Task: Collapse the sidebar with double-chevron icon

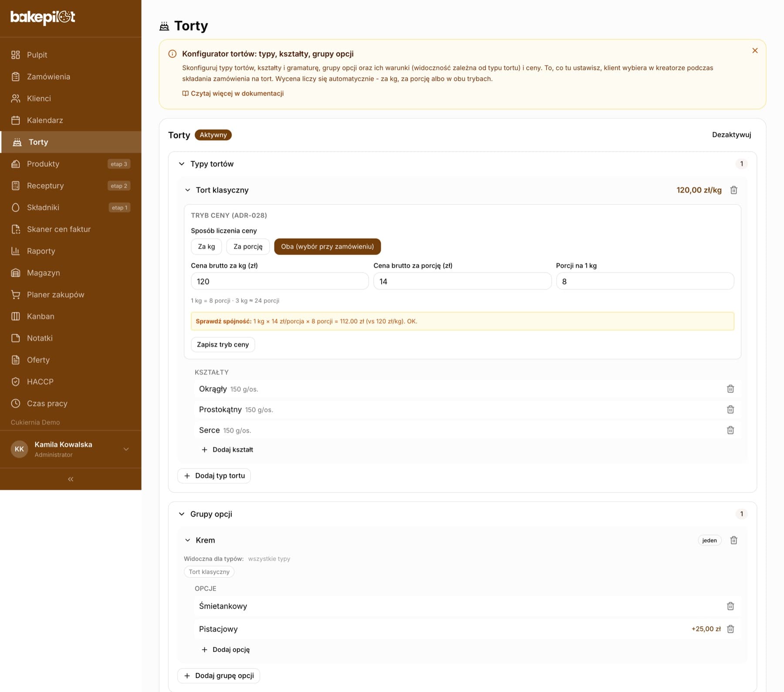Action: (71, 479)
